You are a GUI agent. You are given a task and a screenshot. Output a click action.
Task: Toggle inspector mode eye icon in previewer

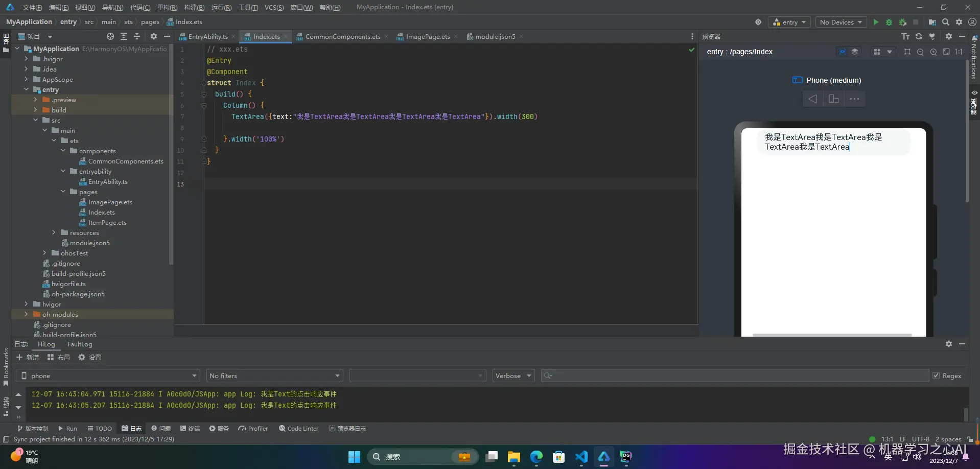click(842, 52)
